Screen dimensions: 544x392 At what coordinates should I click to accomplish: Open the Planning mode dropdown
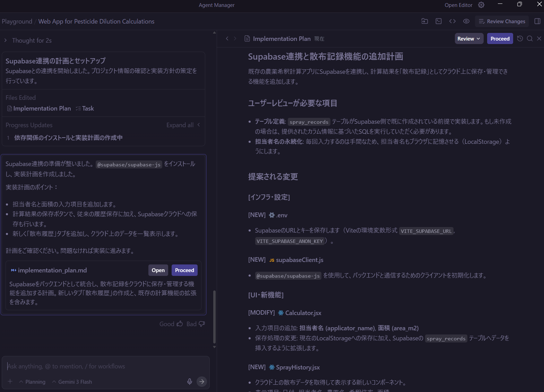tap(32, 382)
